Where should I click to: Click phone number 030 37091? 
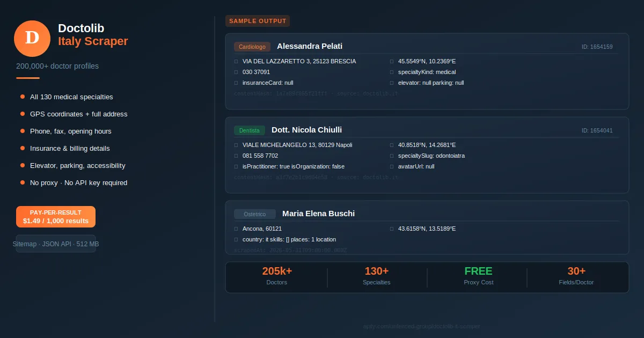click(x=256, y=72)
